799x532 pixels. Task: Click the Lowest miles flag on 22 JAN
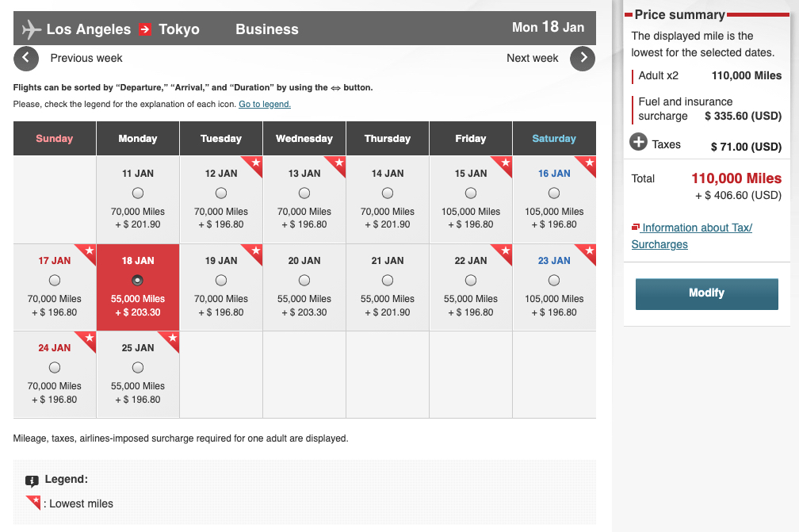pyautogui.click(x=505, y=251)
